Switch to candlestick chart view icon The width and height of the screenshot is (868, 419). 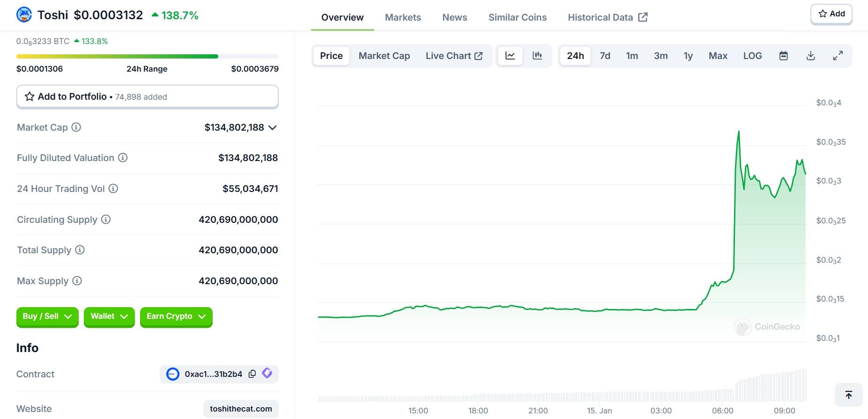pyautogui.click(x=537, y=56)
